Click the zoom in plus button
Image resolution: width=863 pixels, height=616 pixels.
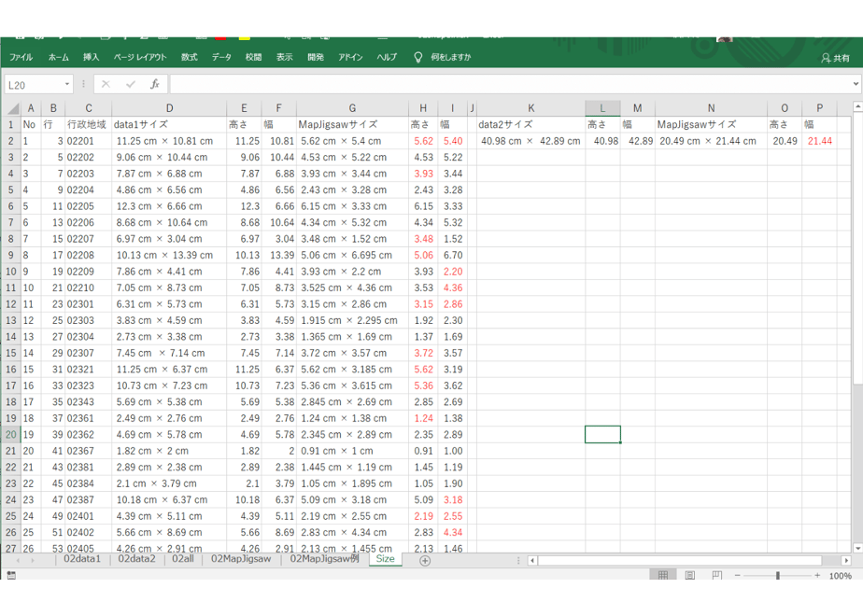coord(817,575)
